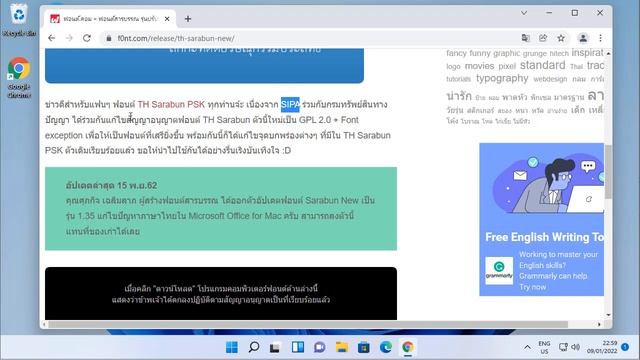Click the padlock site info icon
This screenshot has height=360, width=640.
coord(109,38)
